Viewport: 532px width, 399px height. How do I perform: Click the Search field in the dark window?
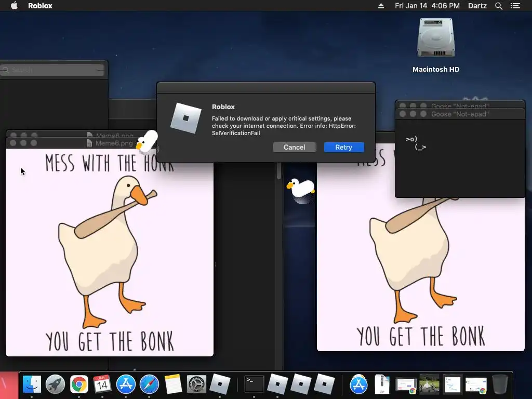[x=52, y=70]
